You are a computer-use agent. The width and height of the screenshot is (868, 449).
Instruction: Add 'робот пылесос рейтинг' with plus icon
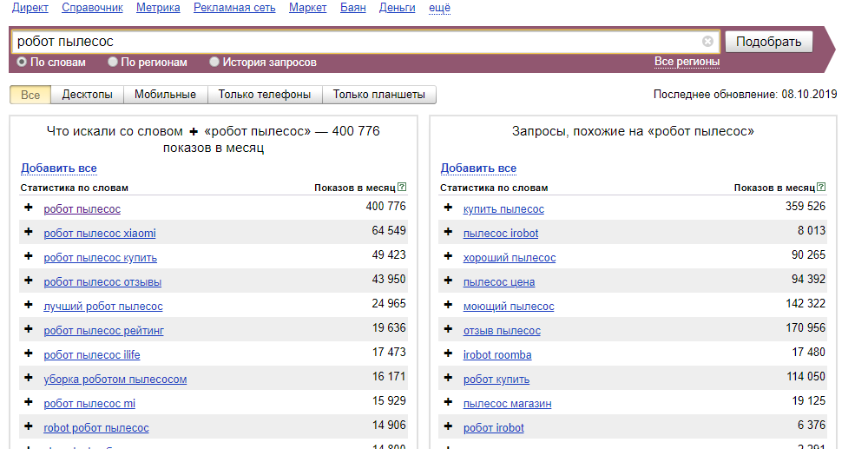pyautogui.click(x=29, y=329)
